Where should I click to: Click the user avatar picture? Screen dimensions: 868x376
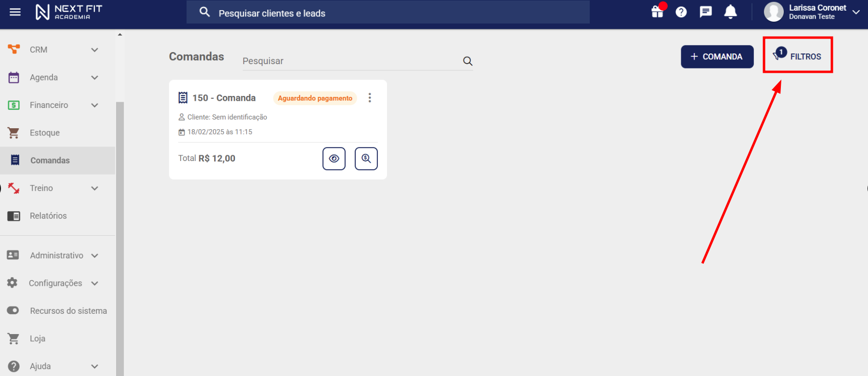pyautogui.click(x=774, y=12)
